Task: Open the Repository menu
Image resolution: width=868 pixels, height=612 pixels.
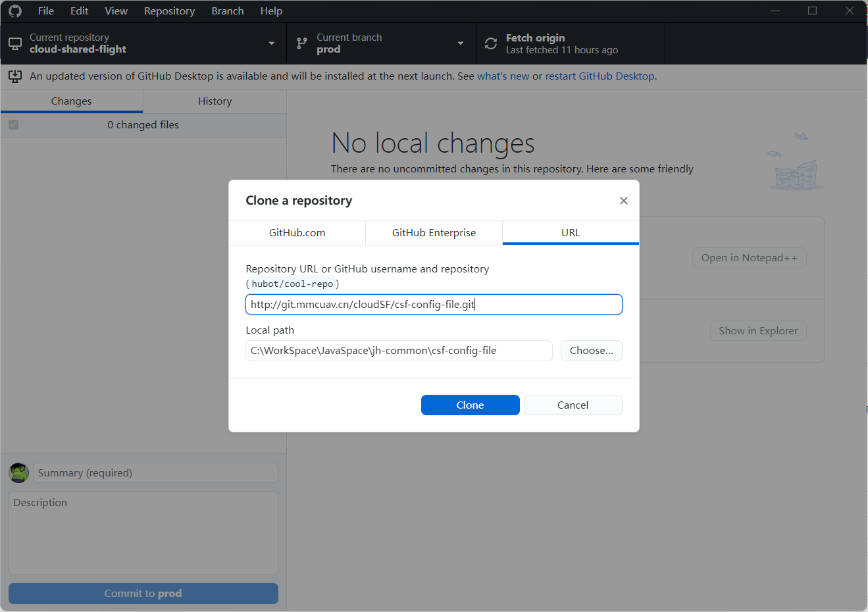Action: point(169,11)
